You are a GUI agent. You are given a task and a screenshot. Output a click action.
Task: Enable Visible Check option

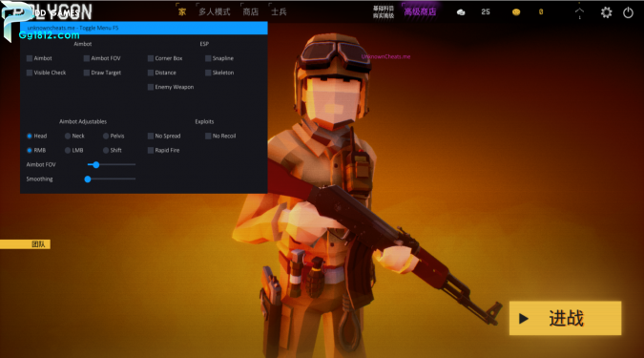point(30,73)
